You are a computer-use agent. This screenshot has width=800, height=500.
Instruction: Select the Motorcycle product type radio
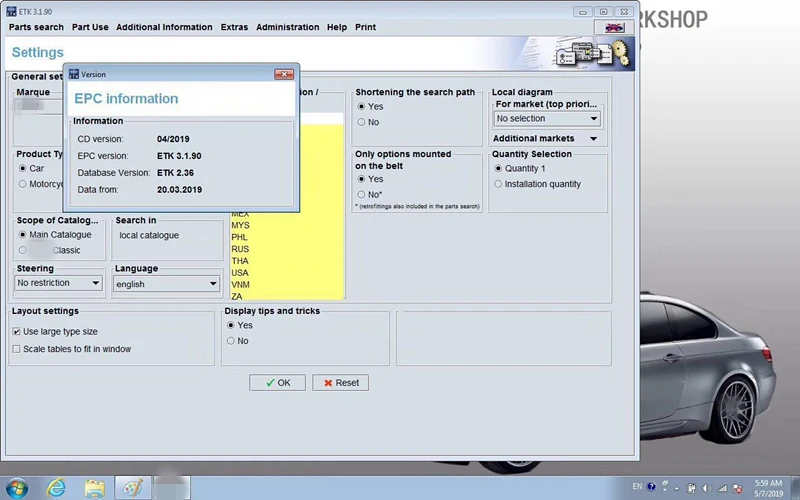22,184
